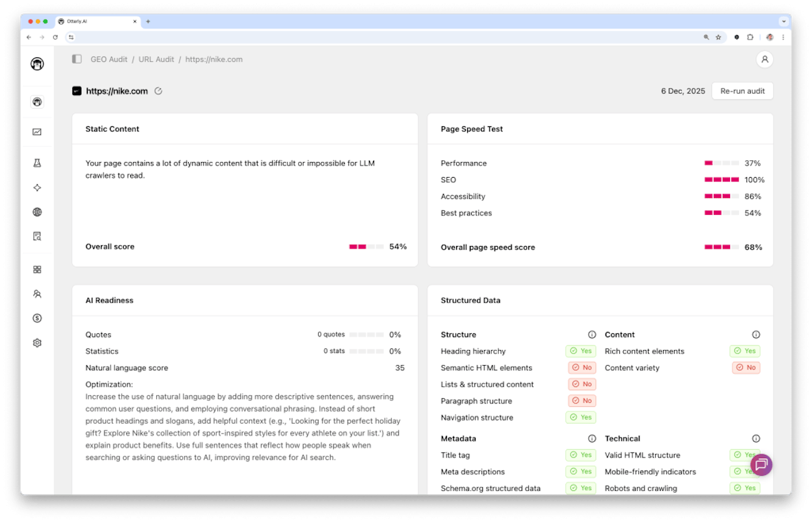Image resolution: width=812 pixels, height=522 pixels.
Task: Click the Re-run audit button
Action: 742,91
